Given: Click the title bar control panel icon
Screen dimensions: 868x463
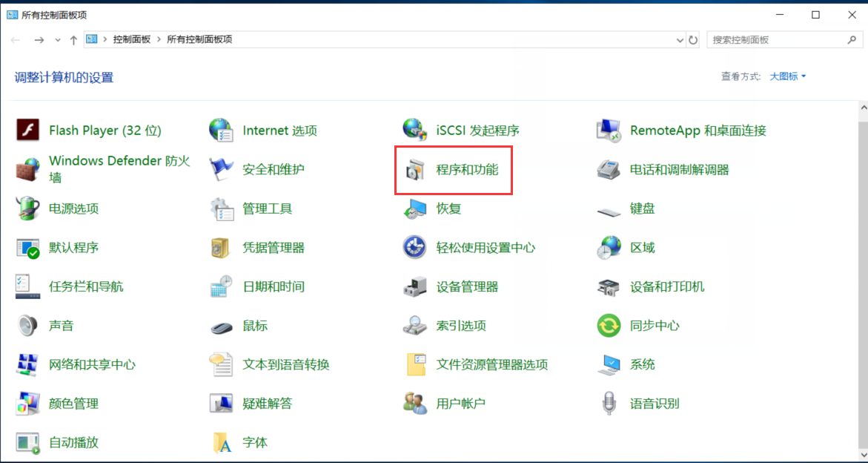Looking at the screenshot, I should 12,16.
